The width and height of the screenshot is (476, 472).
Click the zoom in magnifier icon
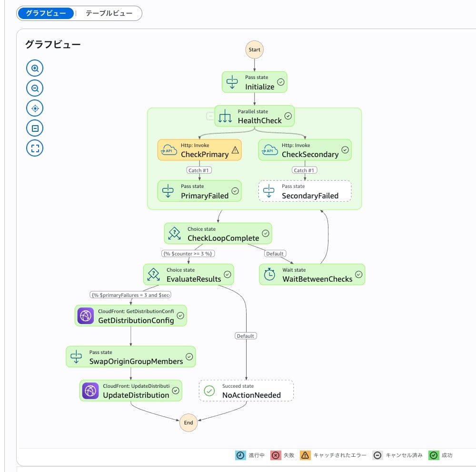(x=35, y=68)
